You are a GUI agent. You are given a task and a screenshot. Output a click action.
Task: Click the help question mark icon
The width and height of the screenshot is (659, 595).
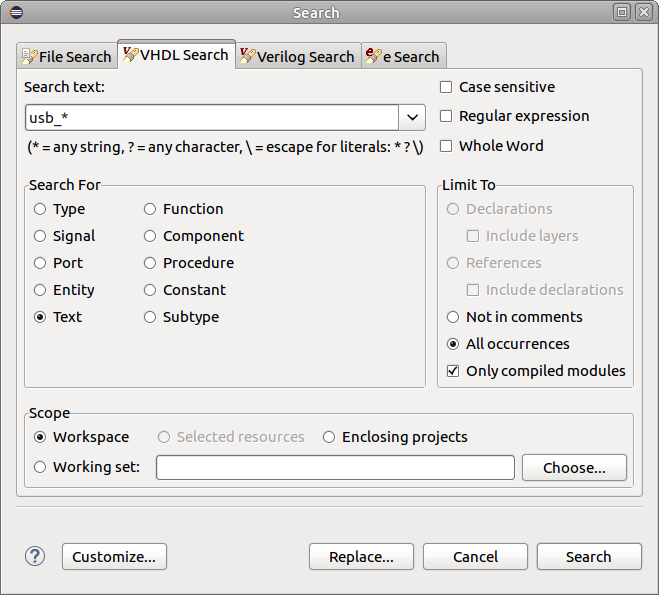35,556
